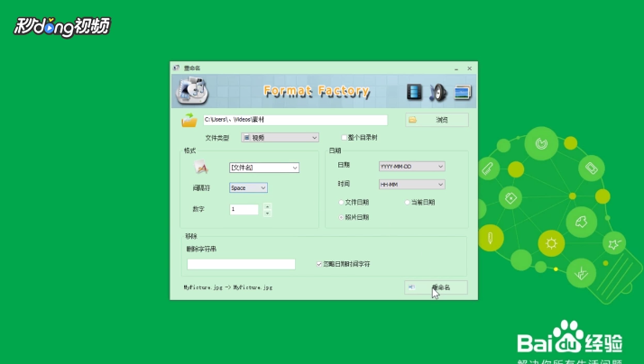This screenshot has height=364, width=644.
Task: Click the 重命名 rename button
Action: [x=436, y=287]
